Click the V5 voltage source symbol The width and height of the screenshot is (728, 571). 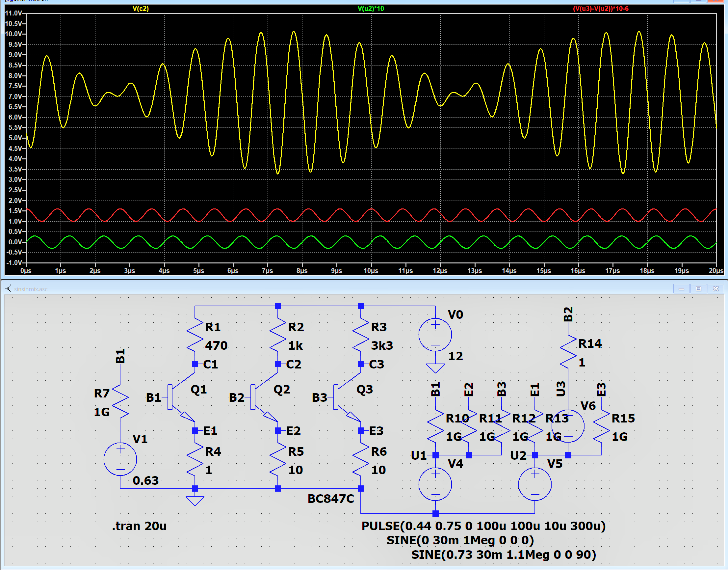point(534,484)
